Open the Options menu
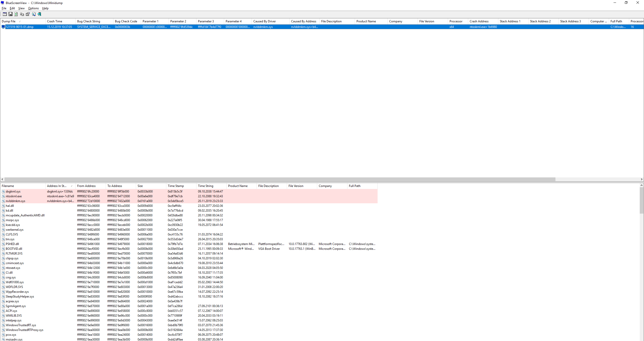Screen dimensions: 644x341 click(x=33, y=8)
